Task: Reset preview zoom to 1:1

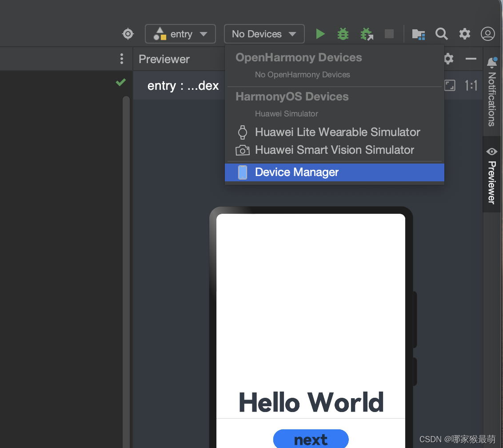Action: pyautogui.click(x=471, y=85)
